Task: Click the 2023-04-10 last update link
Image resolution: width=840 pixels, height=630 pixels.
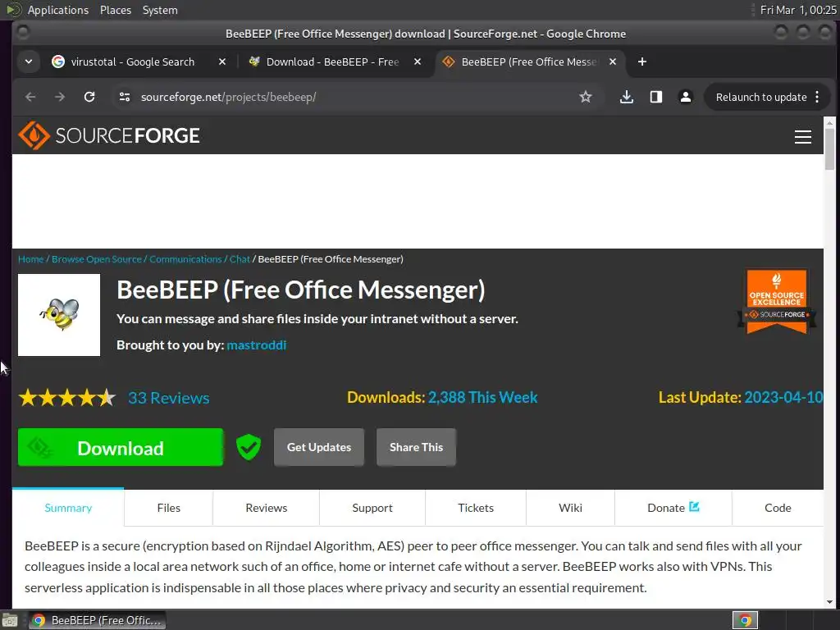Action: click(x=783, y=398)
